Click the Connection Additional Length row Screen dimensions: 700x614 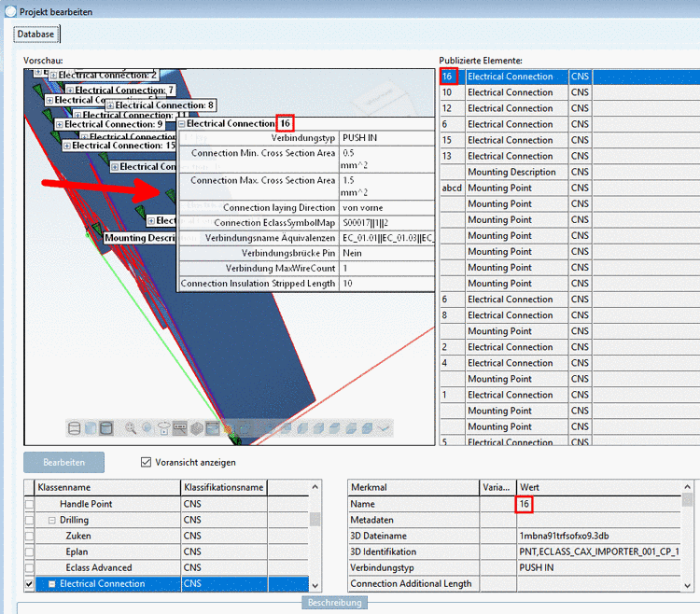coord(514,583)
